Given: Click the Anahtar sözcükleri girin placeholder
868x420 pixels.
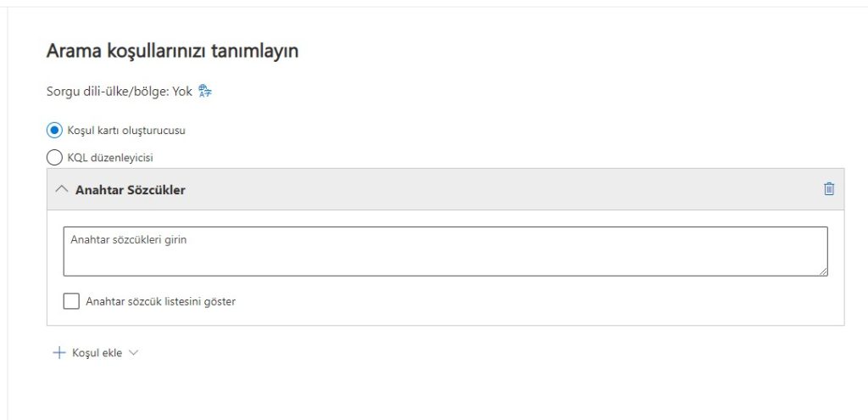Looking at the screenshot, I should click(x=128, y=240).
